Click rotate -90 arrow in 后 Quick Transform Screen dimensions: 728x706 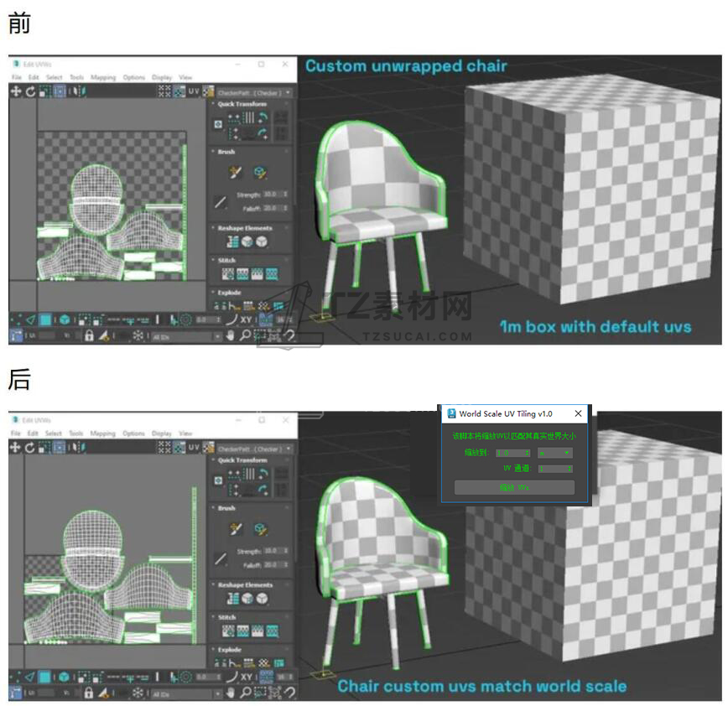pos(263,491)
